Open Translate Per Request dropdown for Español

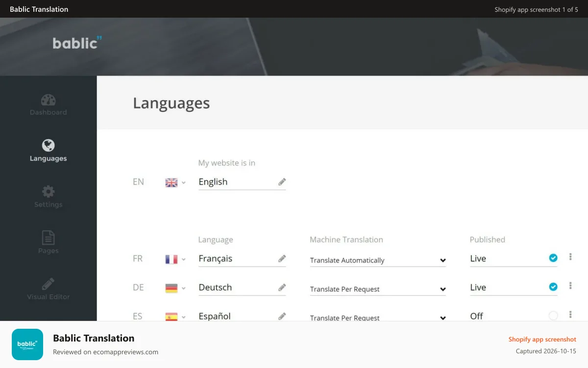click(378, 317)
